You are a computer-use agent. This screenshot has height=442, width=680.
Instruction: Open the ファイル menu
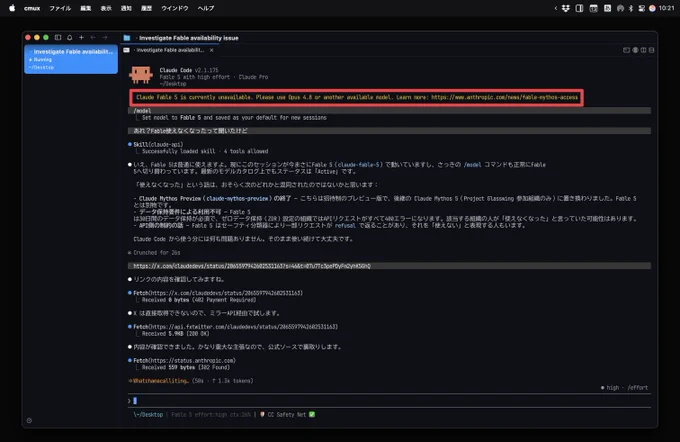click(x=60, y=8)
